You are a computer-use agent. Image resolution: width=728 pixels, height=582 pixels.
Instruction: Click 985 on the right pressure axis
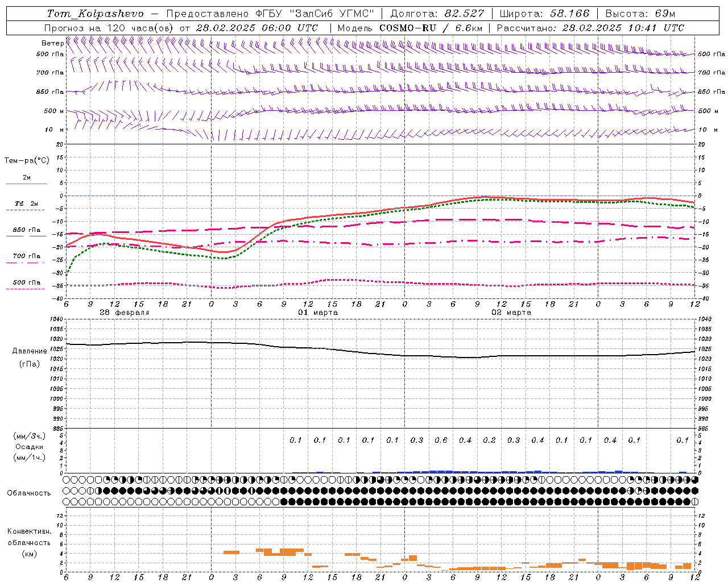pos(705,429)
